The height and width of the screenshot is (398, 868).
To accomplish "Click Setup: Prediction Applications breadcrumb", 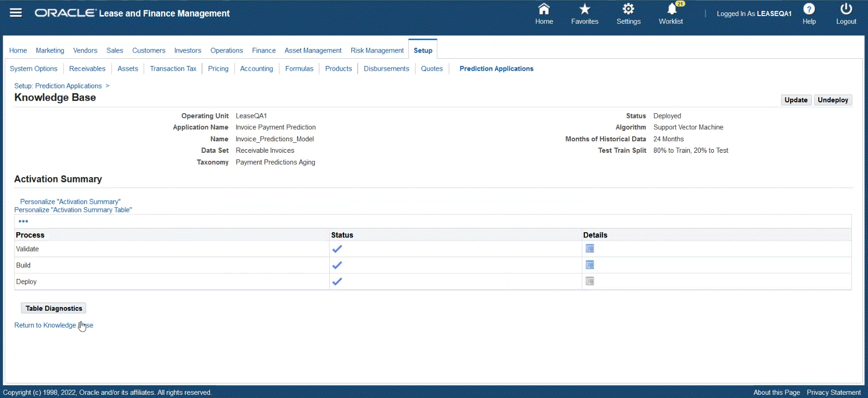I will 58,86.
